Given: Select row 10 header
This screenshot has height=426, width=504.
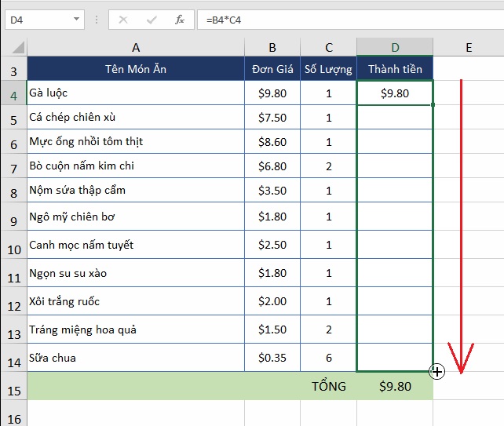Looking at the screenshot, I should [14, 245].
